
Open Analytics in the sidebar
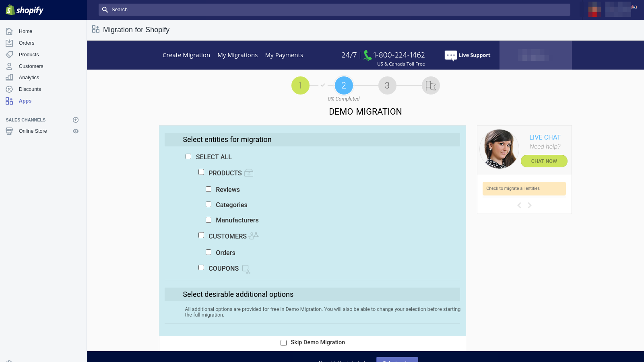tap(29, 78)
